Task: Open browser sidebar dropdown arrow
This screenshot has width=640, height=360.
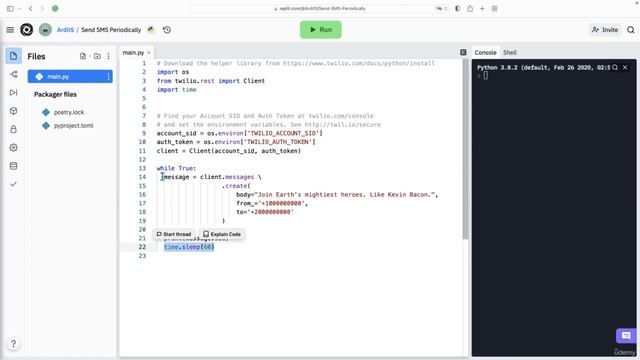Action: (x=19, y=8)
